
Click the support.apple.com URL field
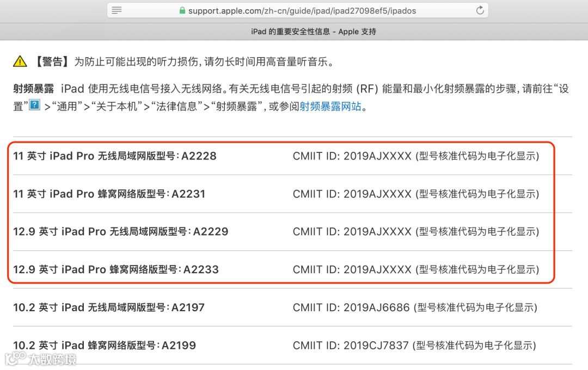(x=298, y=10)
